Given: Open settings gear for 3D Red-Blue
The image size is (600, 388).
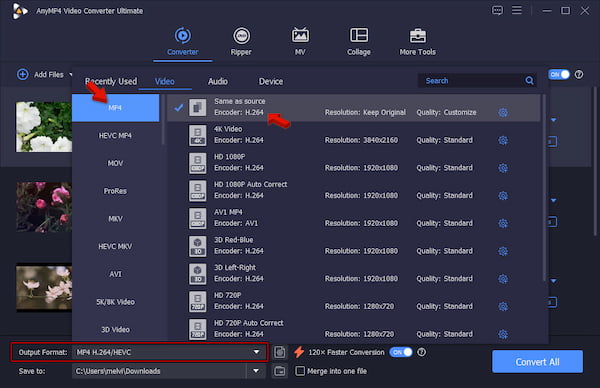Looking at the screenshot, I should 503,251.
